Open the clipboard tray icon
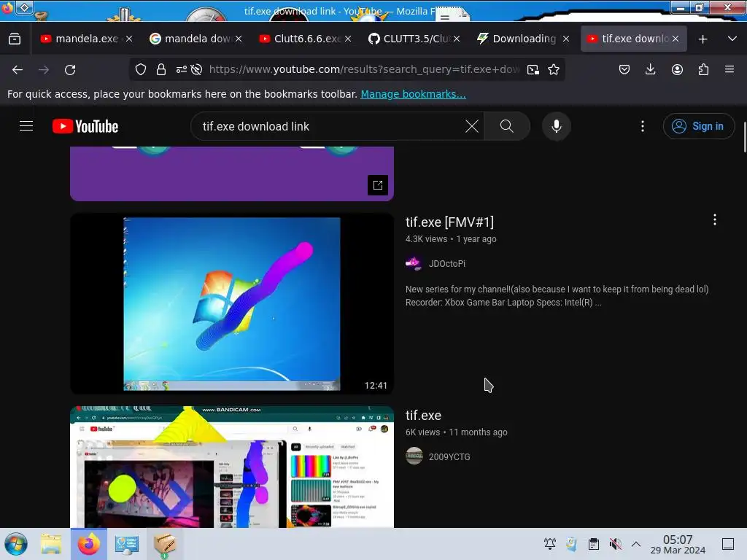Screen dimensions: 747x560 [x=594, y=543]
